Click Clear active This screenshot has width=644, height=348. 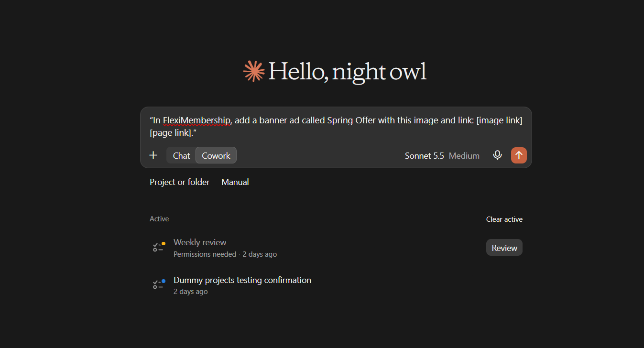click(x=504, y=219)
